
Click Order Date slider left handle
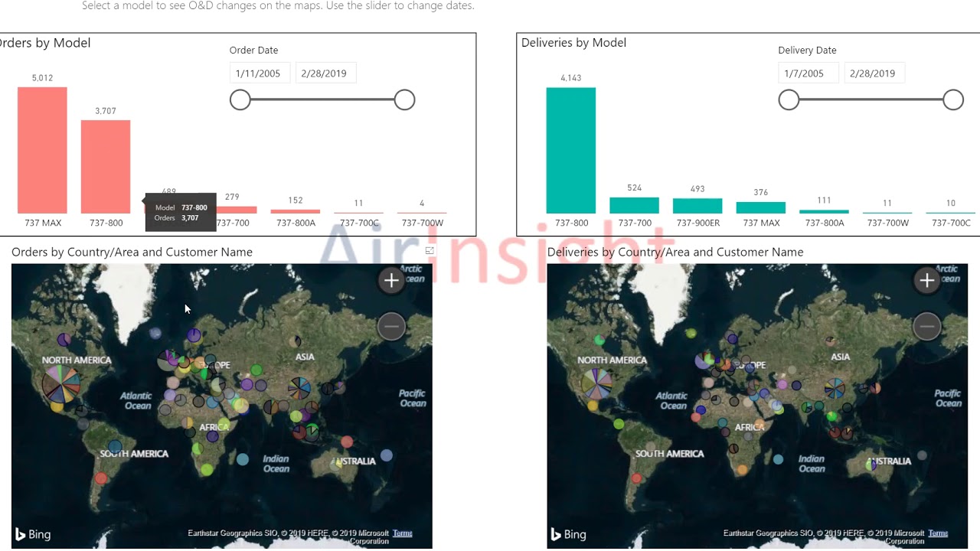click(240, 99)
